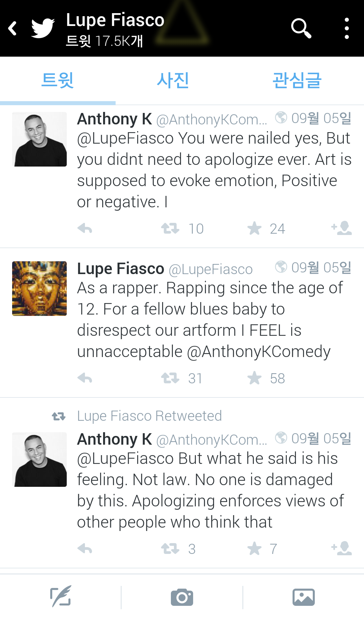Tap the back arrow in the header

coord(13,28)
